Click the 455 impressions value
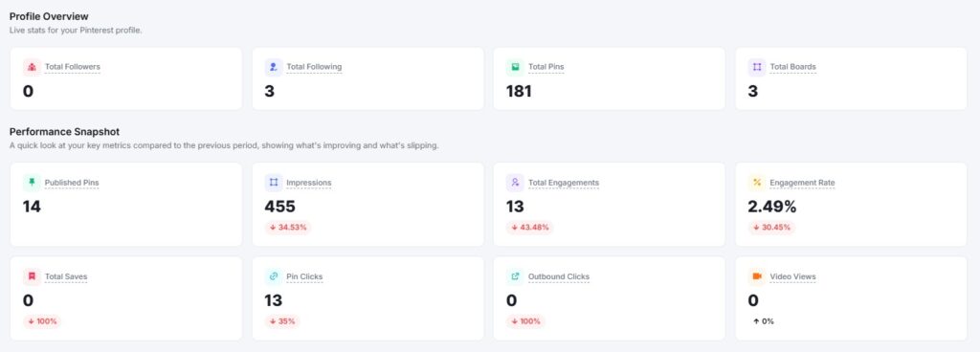 pos(280,207)
